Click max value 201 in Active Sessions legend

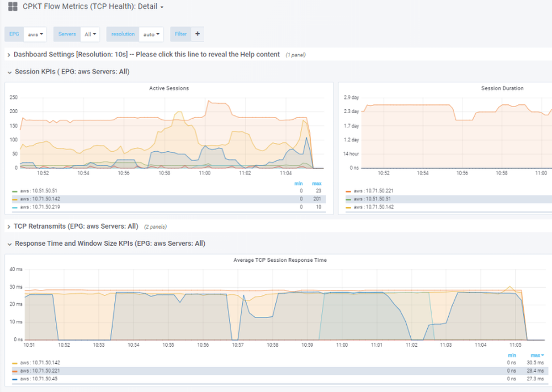click(317, 199)
